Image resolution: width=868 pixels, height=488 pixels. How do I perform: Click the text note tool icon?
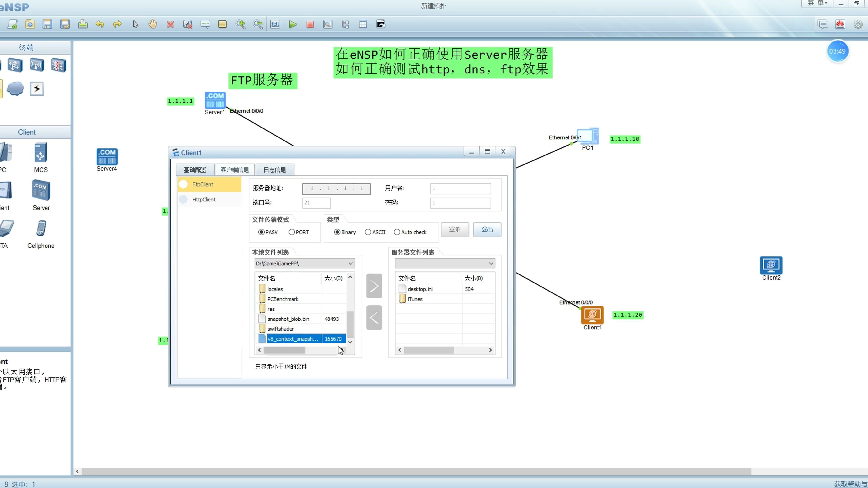tap(205, 24)
